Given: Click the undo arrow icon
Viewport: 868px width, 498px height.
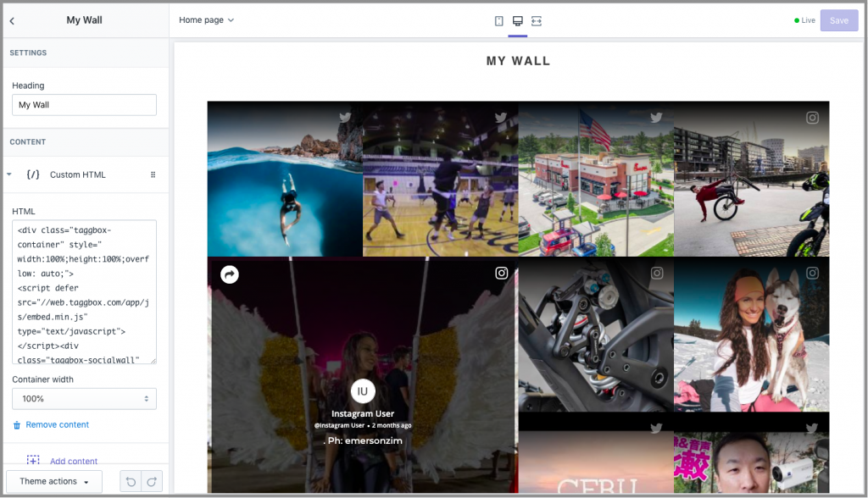Looking at the screenshot, I should pyautogui.click(x=131, y=481).
